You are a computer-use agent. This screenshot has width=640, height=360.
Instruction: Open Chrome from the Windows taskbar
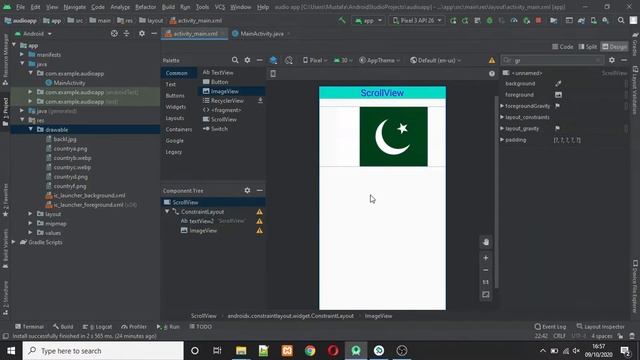[310, 351]
